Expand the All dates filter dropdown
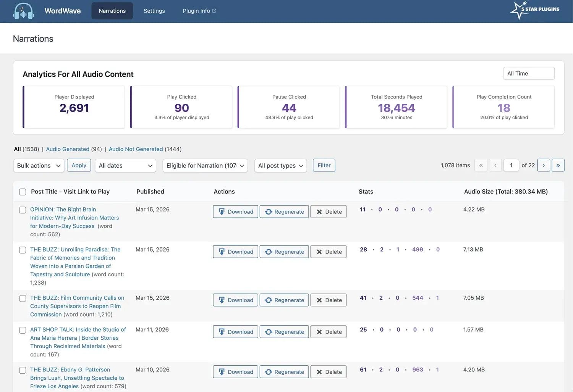Image resolution: width=573 pixels, height=392 pixels. click(125, 166)
